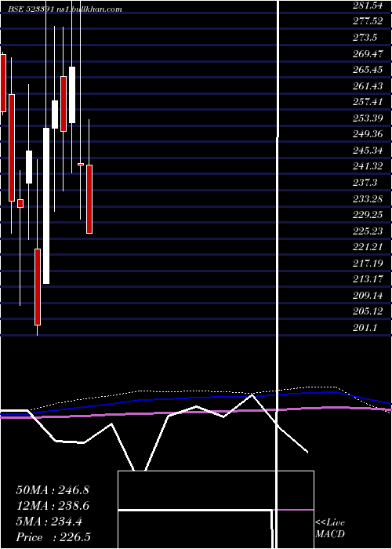392x549 pixels.
Task: Click the 217.19 price axis label
Action: tap(368, 263)
